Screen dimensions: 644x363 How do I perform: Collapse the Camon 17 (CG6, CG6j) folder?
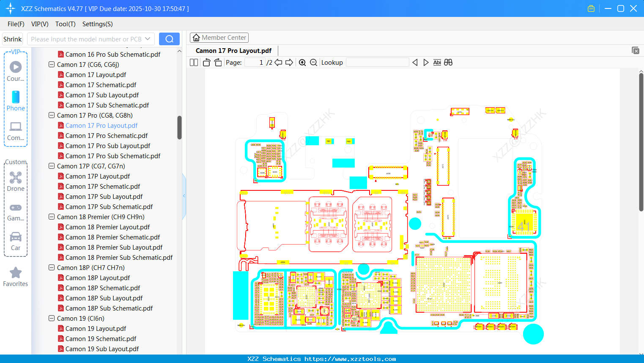52,65
